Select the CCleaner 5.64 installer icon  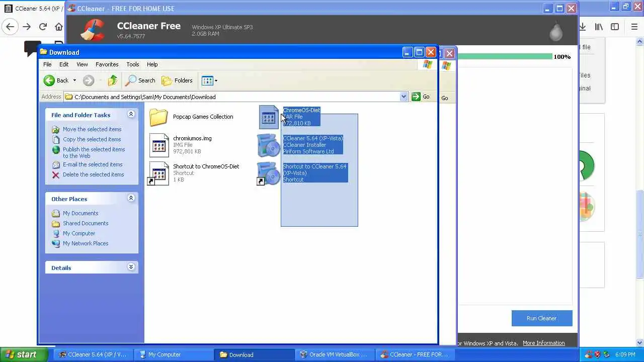click(x=268, y=145)
